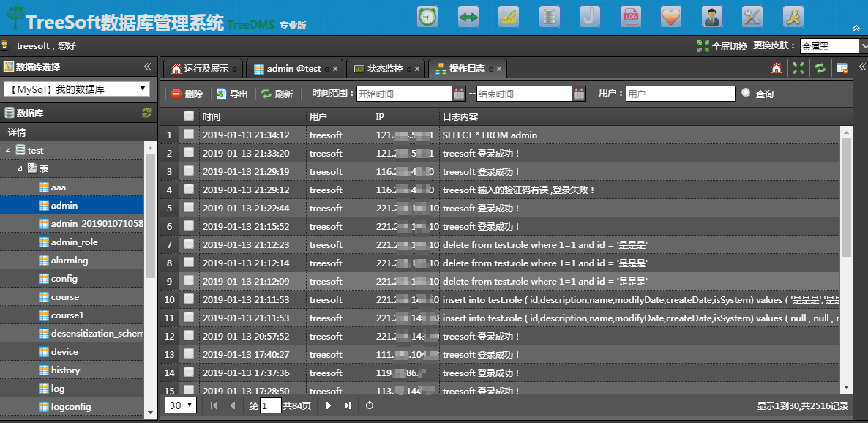Open the start time calendar picker
Viewport: 868px width, 423px height.
pos(459,94)
